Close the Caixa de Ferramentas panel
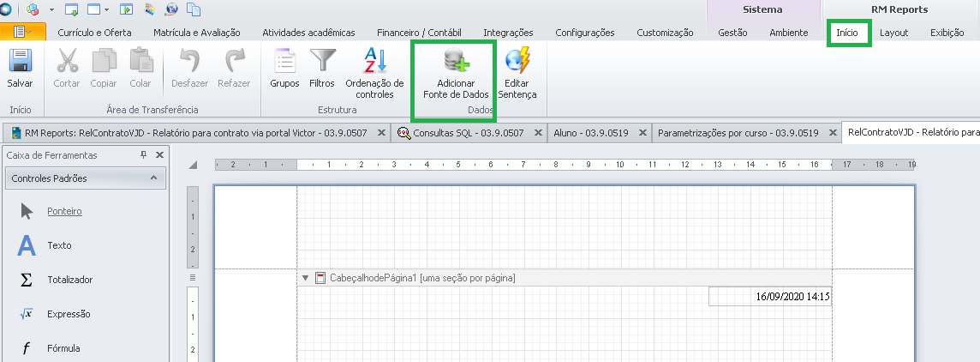 pos(159,154)
